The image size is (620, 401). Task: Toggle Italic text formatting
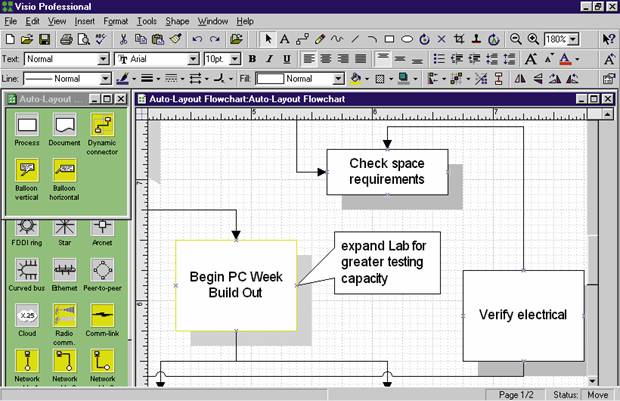click(268, 59)
